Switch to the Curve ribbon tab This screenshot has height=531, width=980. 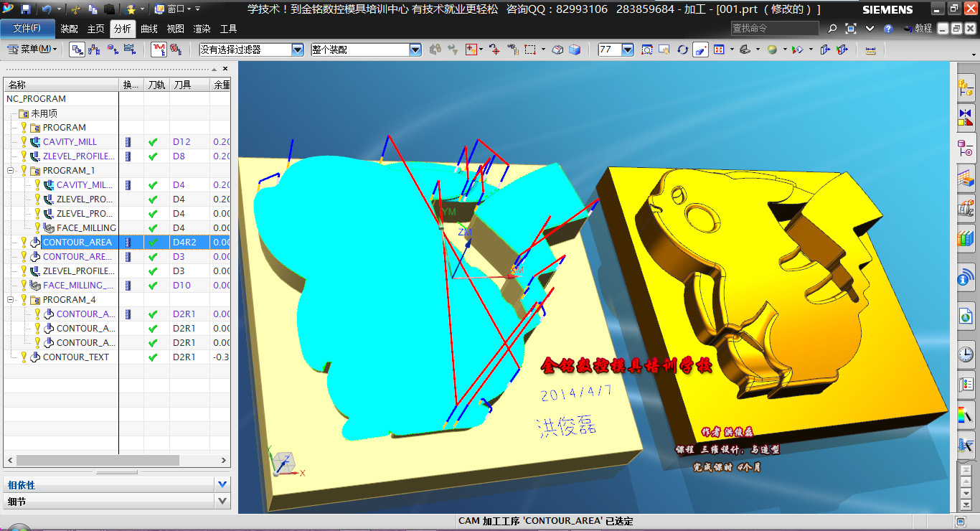[149, 29]
